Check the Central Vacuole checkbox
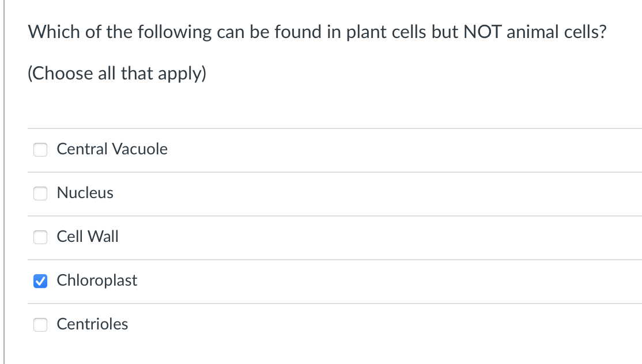Image resolution: width=642 pixels, height=364 pixels. point(40,150)
